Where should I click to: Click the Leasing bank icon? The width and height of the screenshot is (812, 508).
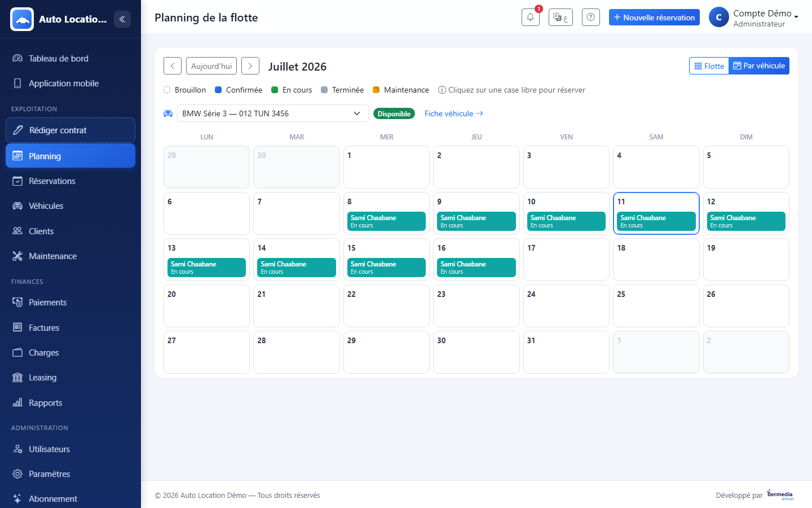(x=17, y=377)
